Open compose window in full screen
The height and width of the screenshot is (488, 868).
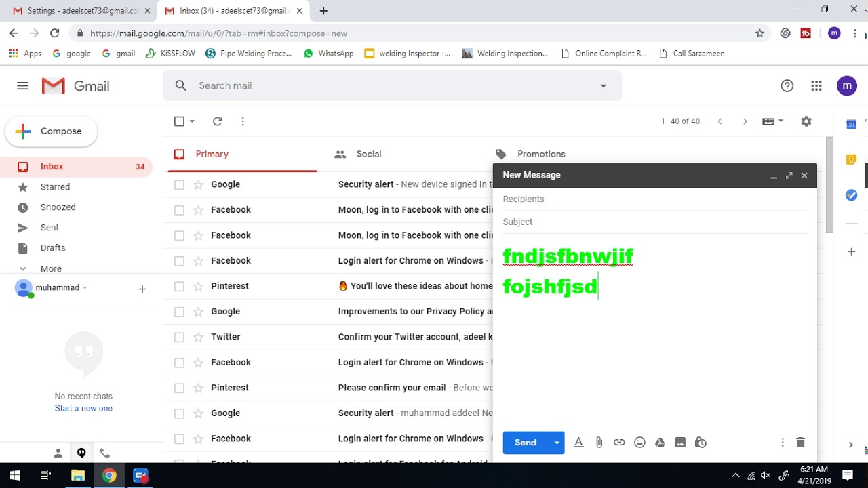click(789, 176)
